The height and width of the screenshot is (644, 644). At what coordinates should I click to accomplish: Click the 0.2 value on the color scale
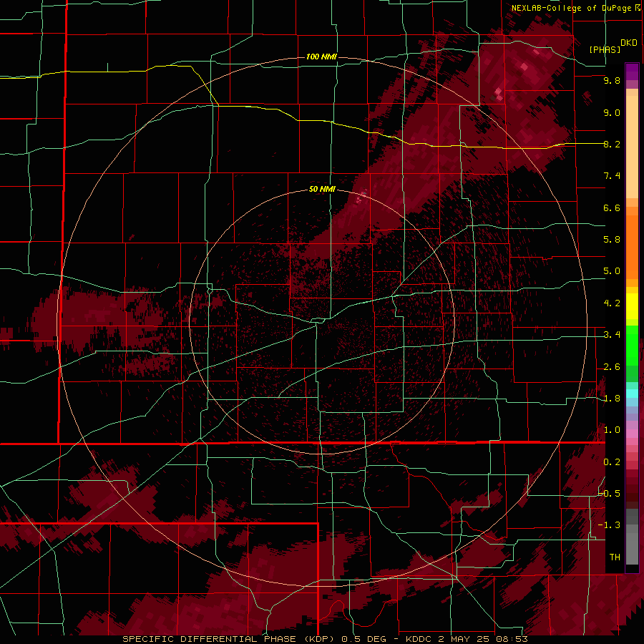click(612, 462)
